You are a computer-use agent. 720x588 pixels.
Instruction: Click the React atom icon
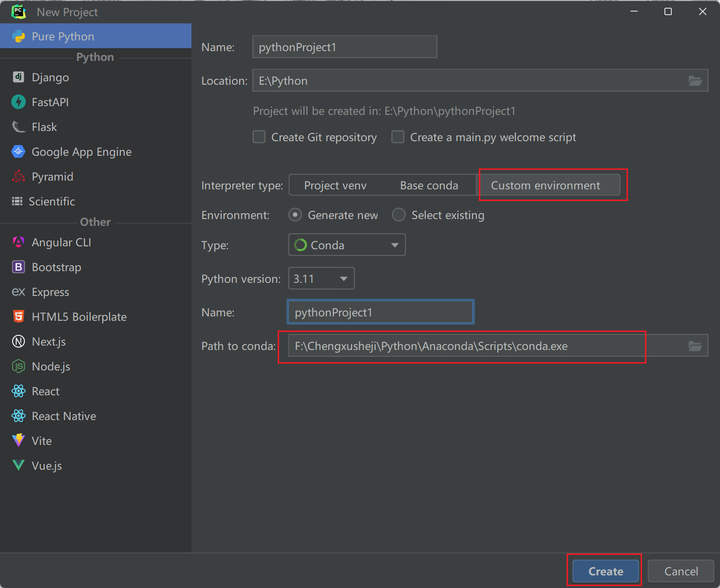point(19,391)
